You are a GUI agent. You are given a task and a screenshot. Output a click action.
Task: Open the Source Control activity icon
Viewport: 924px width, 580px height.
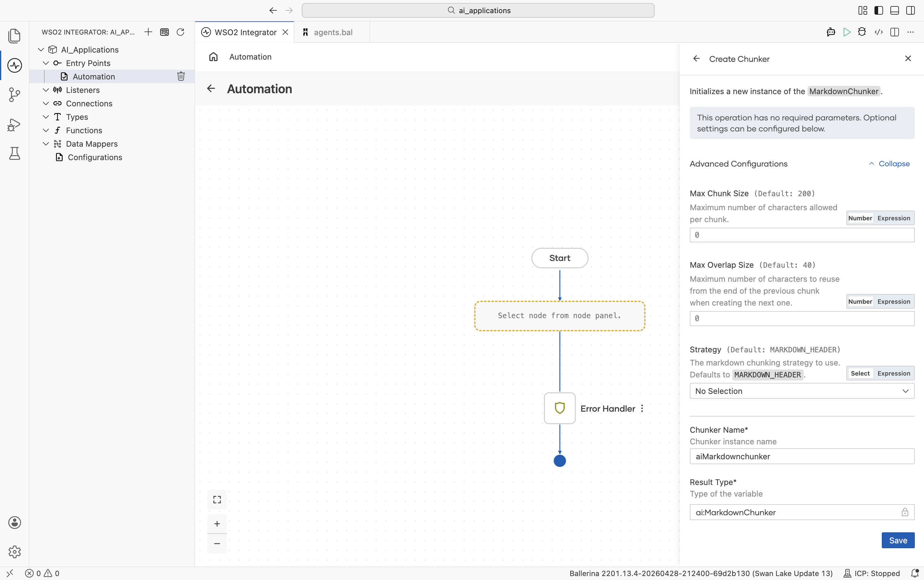pyautogui.click(x=15, y=95)
